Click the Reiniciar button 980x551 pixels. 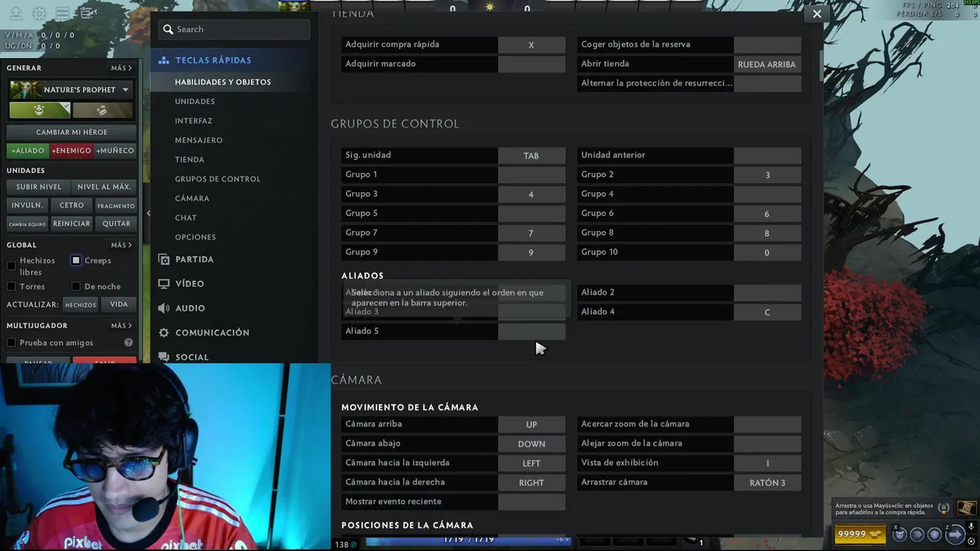pos(71,223)
